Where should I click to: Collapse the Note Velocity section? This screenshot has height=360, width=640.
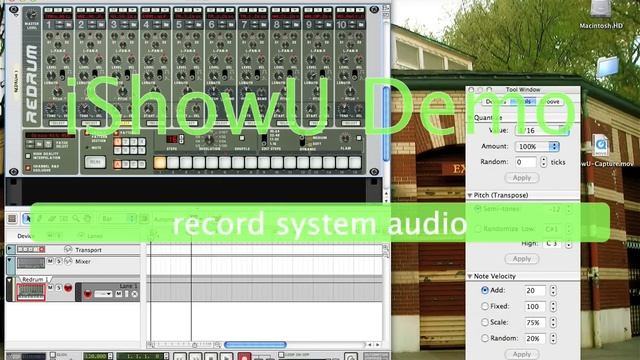[x=470, y=276]
